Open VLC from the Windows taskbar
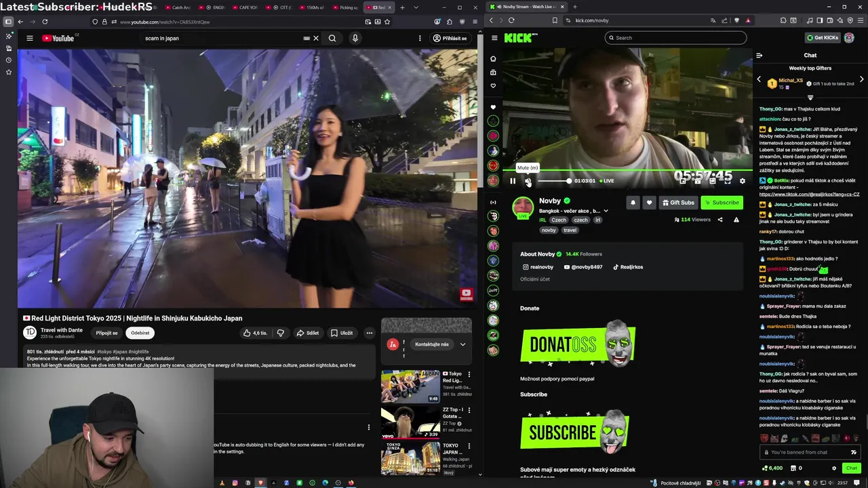The width and height of the screenshot is (868, 488). [222, 483]
